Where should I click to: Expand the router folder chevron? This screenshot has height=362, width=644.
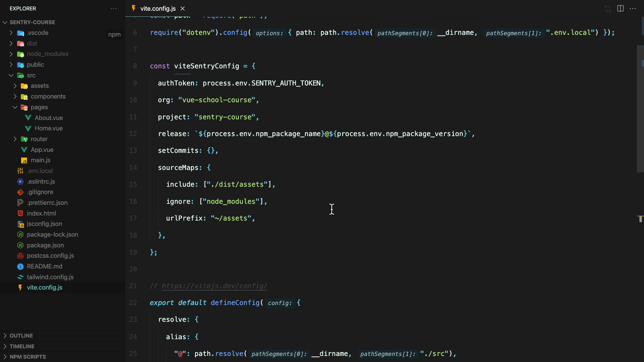click(15, 139)
